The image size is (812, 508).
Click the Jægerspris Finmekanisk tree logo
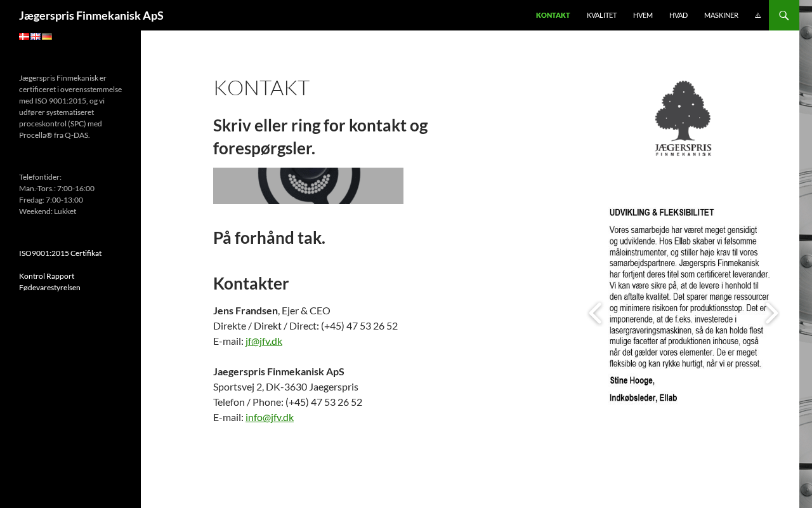(x=683, y=118)
